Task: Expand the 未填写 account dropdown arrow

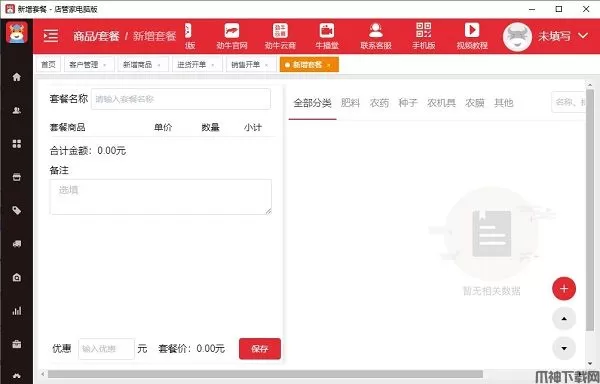Action: click(x=583, y=36)
